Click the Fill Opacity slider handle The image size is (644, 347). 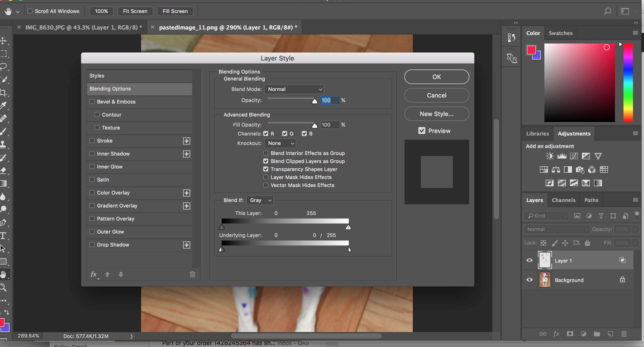pyautogui.click(x=315, y=125)
